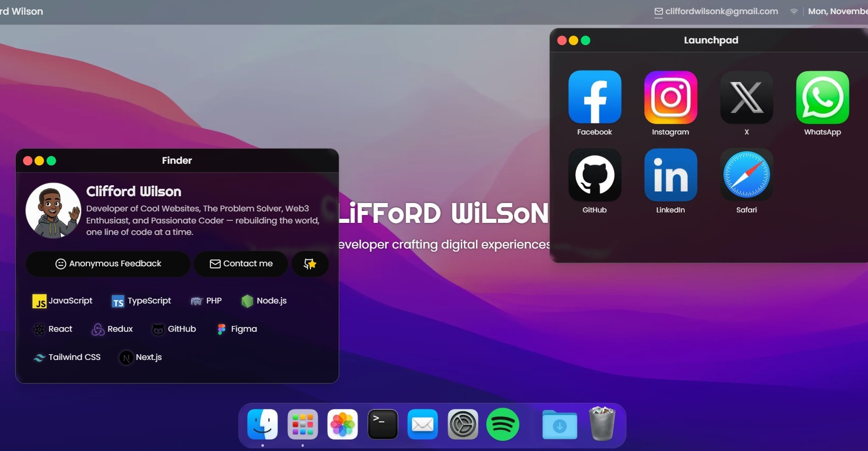Click the TypeScript skill badge
The width and height of the screenshot is (868, 451).
coord(141,301)
